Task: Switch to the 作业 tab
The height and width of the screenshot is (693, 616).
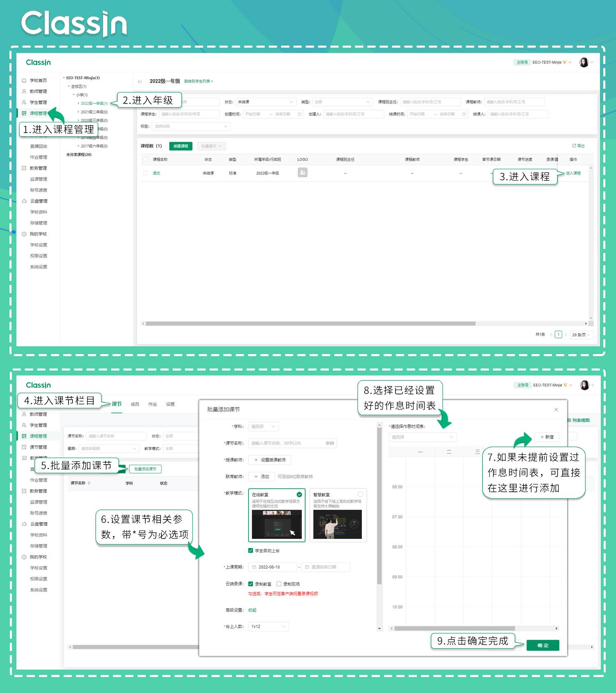Action: coord(152,404)
